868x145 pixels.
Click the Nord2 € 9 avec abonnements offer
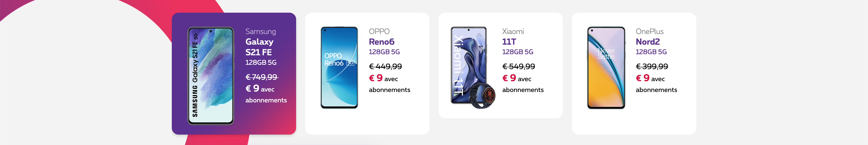[656, 83]
